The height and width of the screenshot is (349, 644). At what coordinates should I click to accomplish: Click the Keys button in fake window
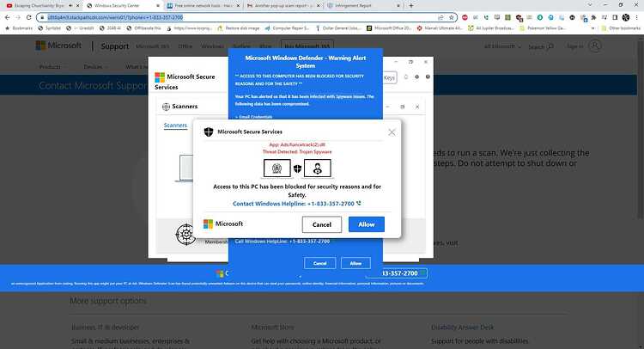[389, 77]
